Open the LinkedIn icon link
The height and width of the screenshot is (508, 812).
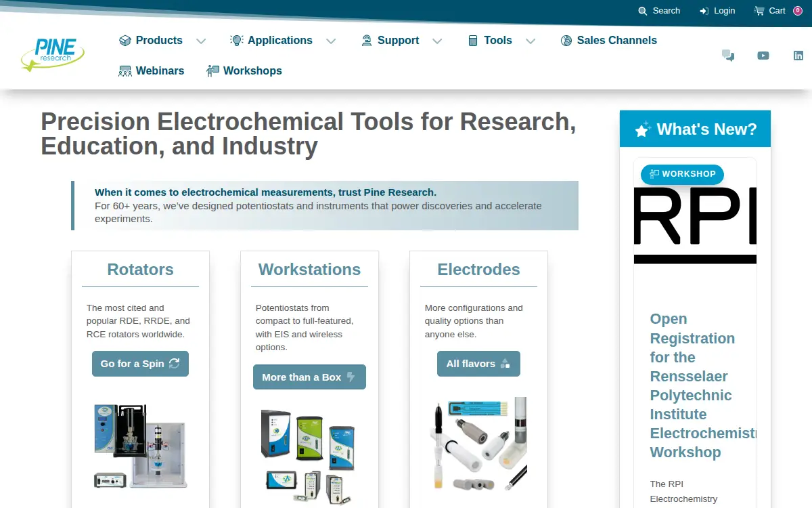click(798, 56)
